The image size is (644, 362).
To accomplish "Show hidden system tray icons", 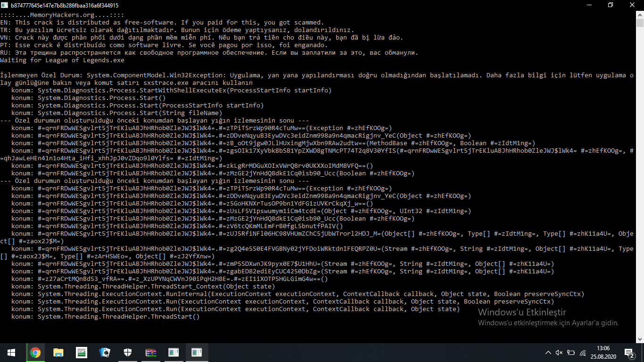I will (x=548, y=353).
